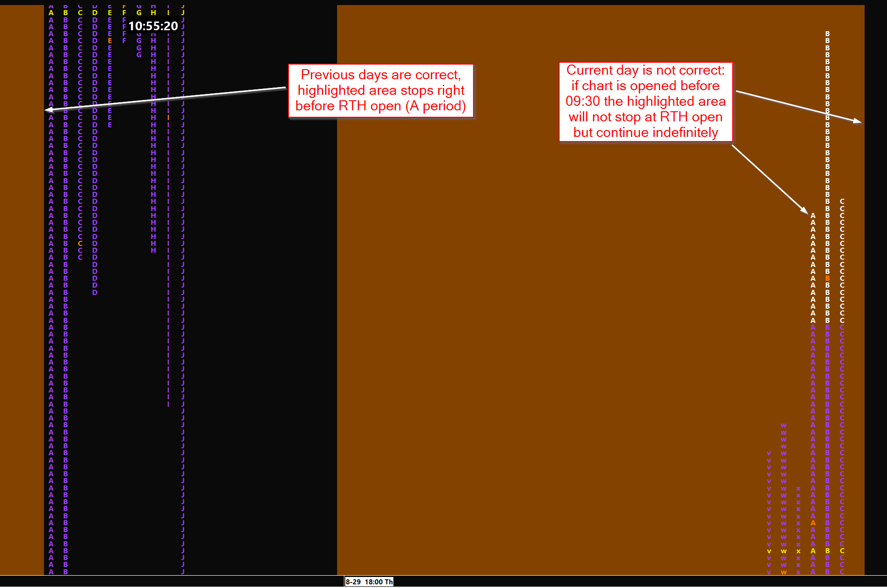The height and width of the screenshot is (588, 887).
Task: Click the orange I in left I column
Action: tap(168, 118)
